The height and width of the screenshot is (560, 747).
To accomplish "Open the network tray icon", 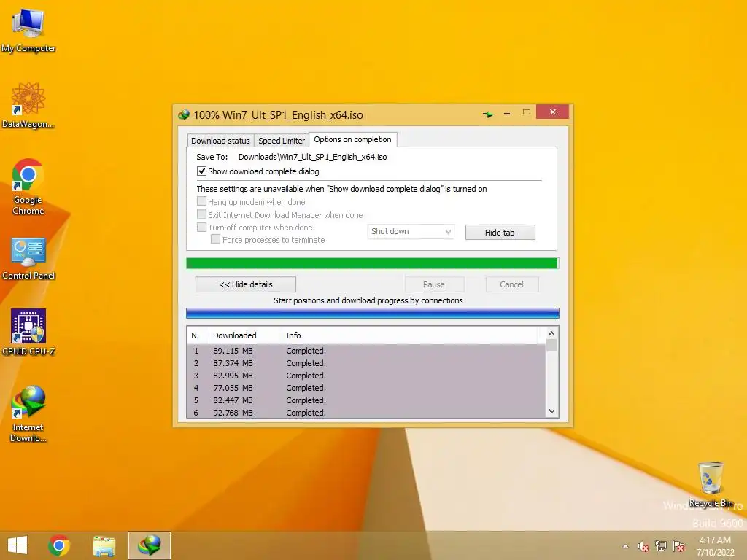I will point(660,546).
